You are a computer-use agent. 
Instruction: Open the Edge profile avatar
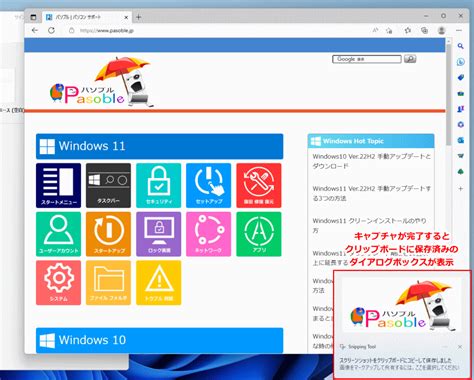[x=441, y=31]
